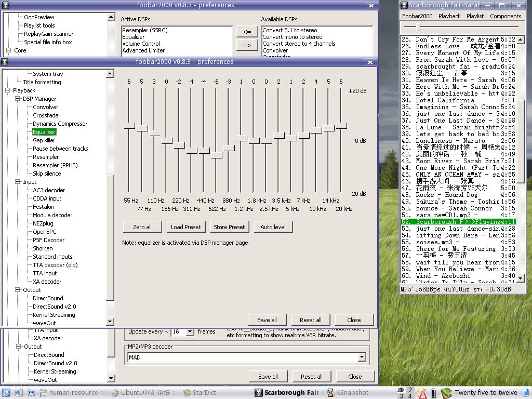Click the '-0.30dB' volume status field
This screenshot has width=532, height=399.
point(504,289)
